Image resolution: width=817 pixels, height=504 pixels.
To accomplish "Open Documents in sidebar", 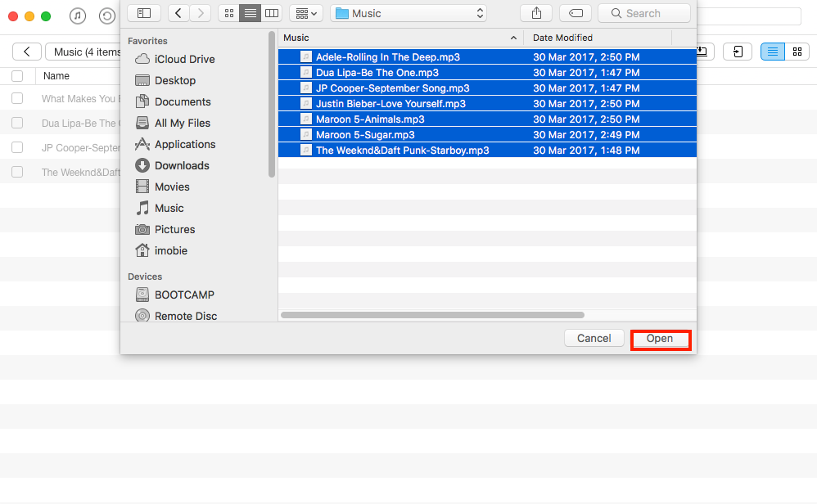I will pos(173,102).
